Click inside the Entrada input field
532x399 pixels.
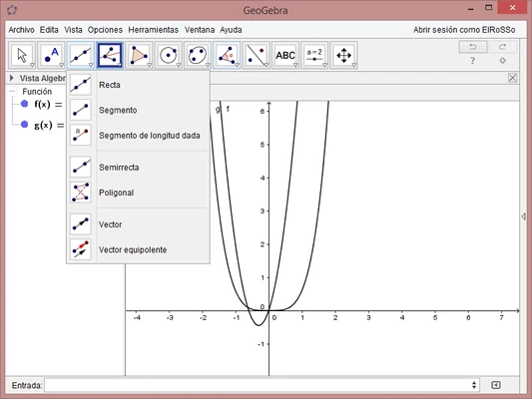click(258, 385)
